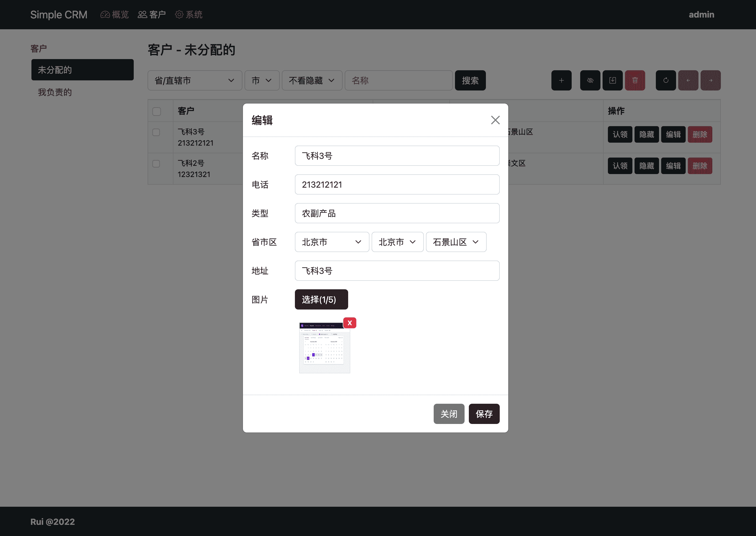Click the refresh toolbar icon
This screenshot has width=756, height=536.
coord(665,80)
